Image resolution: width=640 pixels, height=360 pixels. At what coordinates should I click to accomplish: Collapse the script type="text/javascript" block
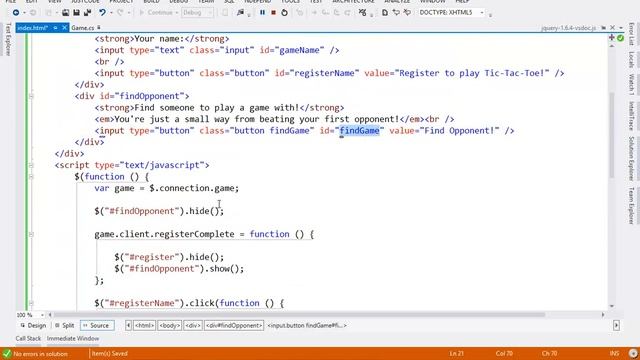pyautogui.click(x=31, y=165)
